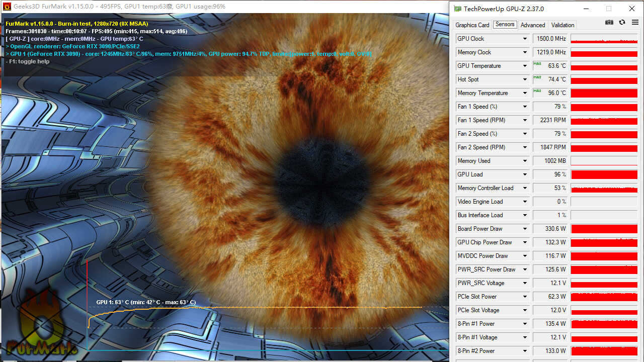Click the MAX indicator beside Memory Temperature
This screenshot has width=644, height=362.
[x=537, y=91]
